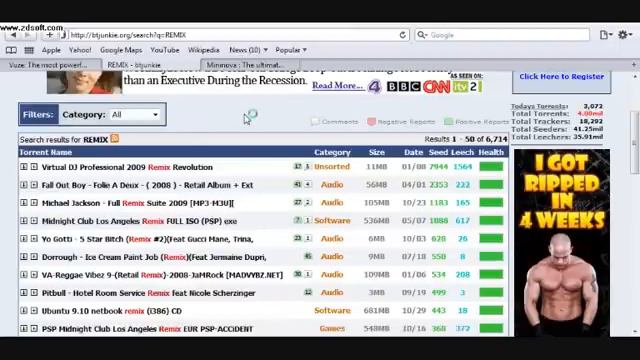Click second plus icon for PSP-ACCiDENT row
This screenshot has width=640, height=360.
click(34, 329)
